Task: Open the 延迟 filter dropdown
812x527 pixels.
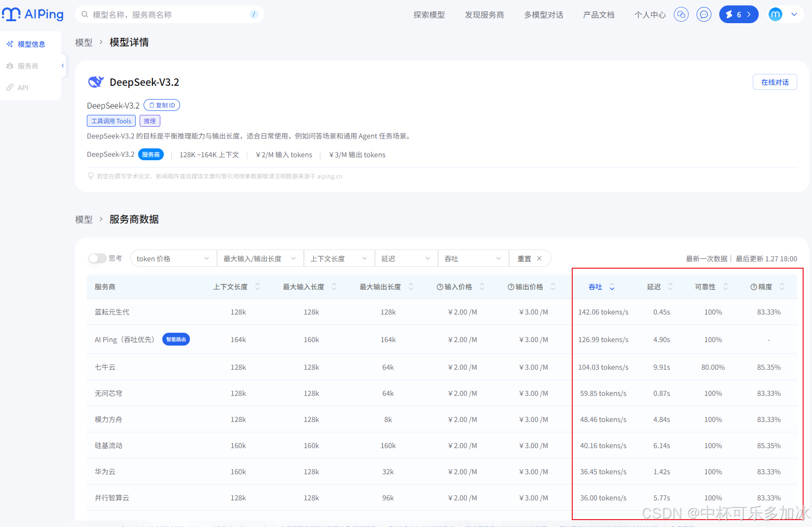Action: point(406,258)
